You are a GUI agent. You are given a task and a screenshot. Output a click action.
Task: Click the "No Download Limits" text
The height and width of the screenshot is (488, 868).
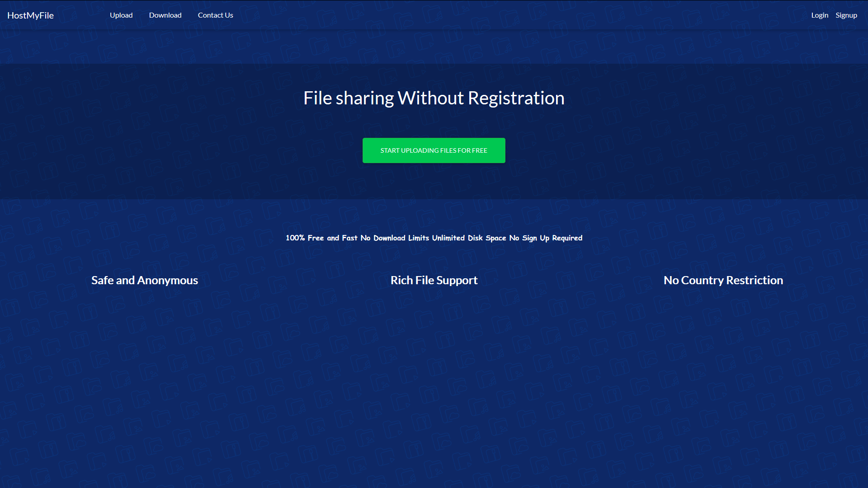tap(394, 238)
